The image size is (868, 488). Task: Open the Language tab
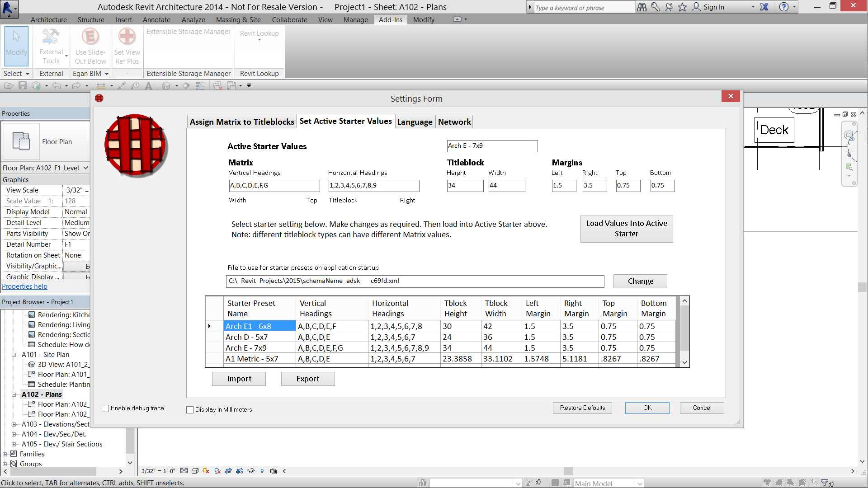pos(415,122)
